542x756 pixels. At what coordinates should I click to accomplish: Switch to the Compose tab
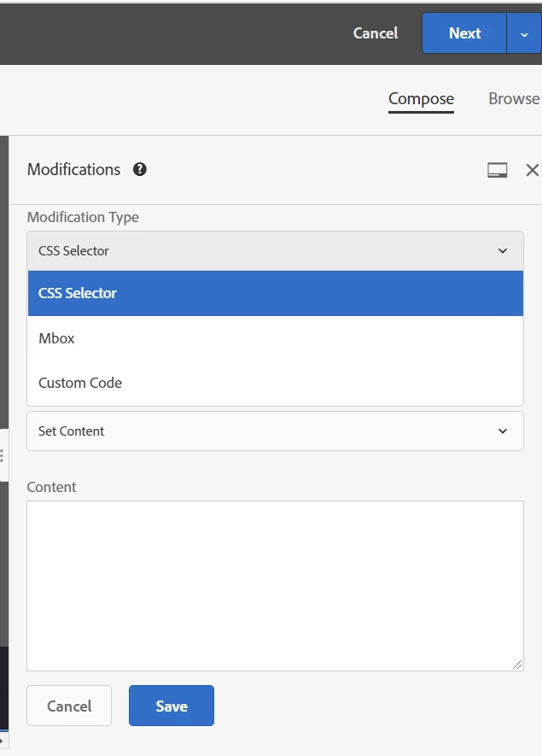[x=421, y=99]
